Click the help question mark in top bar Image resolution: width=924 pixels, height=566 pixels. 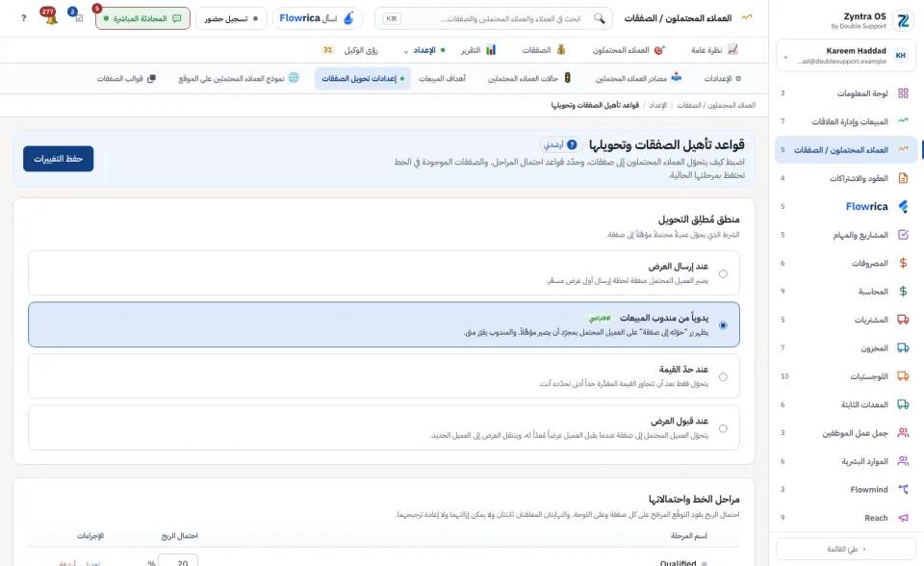coord(23,18)
